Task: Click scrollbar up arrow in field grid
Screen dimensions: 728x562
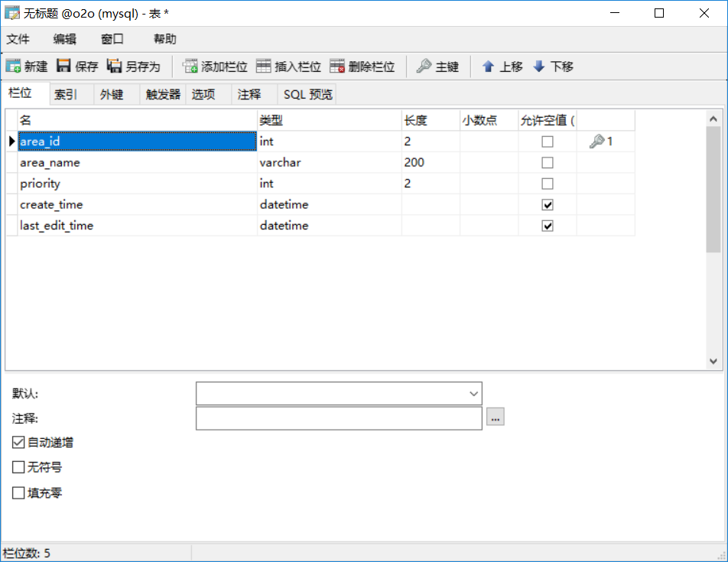Action: coord(713,119)
